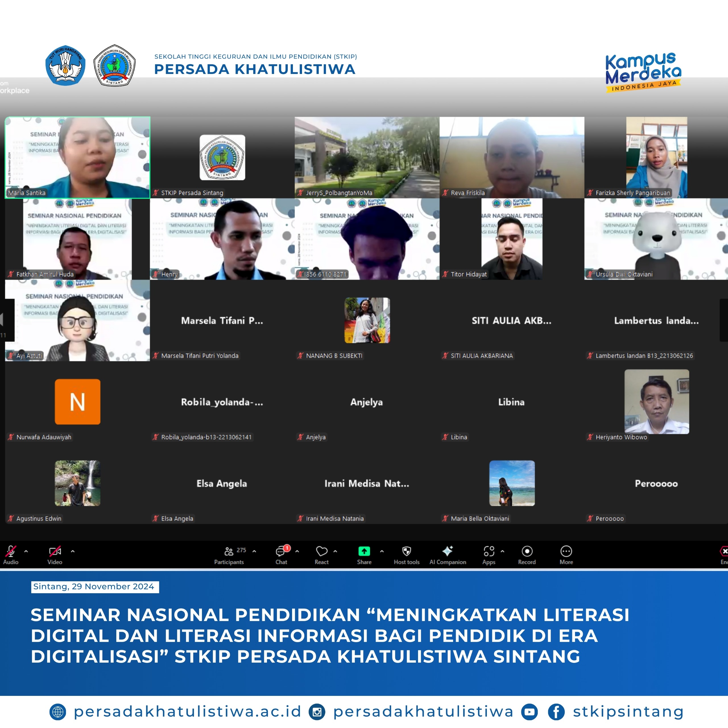728x728 pixels.
Task: Click the YouTube icon in footer
Action: point(530,712)
